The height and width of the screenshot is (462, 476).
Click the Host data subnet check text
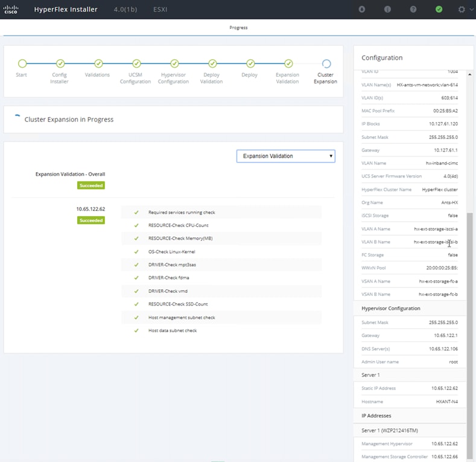tap(173, 331)
